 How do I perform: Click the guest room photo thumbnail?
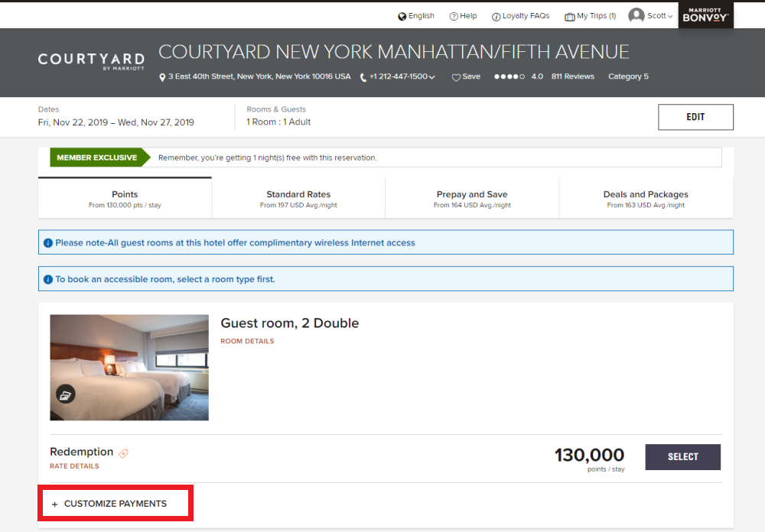pyautogui.click(x=129, y=367)
